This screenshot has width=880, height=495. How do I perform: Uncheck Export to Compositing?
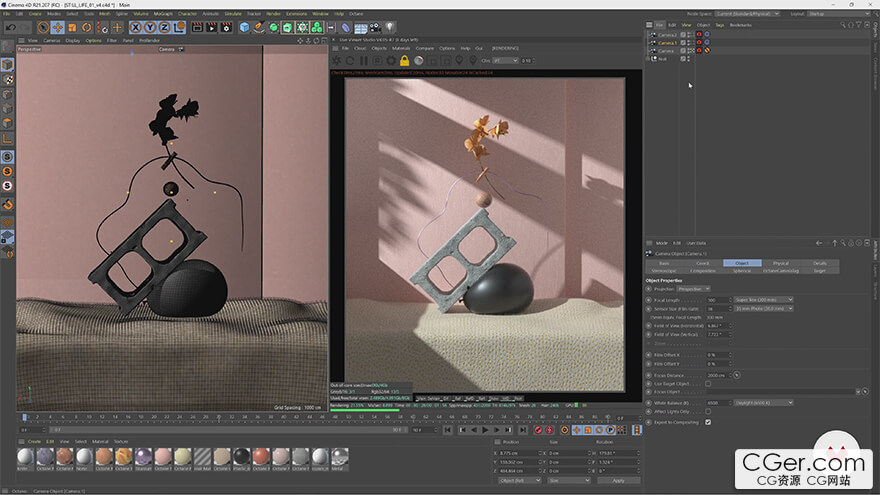708,422
